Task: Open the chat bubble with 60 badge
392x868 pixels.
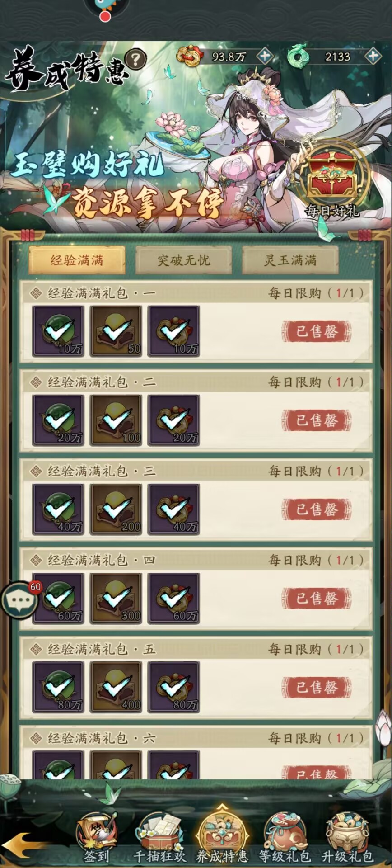Action: coord(19,600)
